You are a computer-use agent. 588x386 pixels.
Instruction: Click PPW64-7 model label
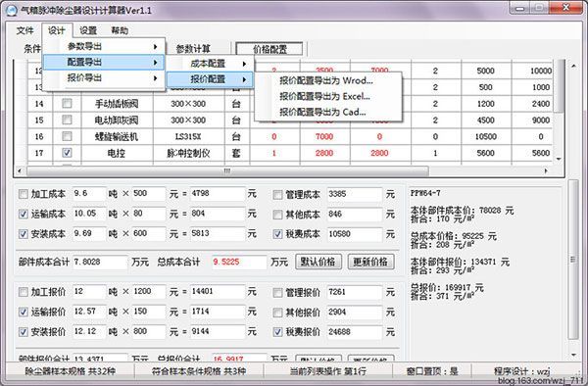click(425, 193)
